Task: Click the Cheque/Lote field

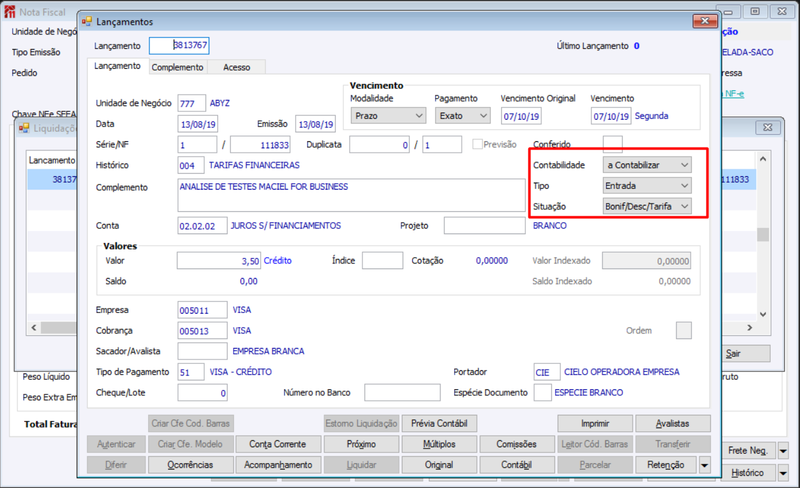Action: tap(202, 393)
